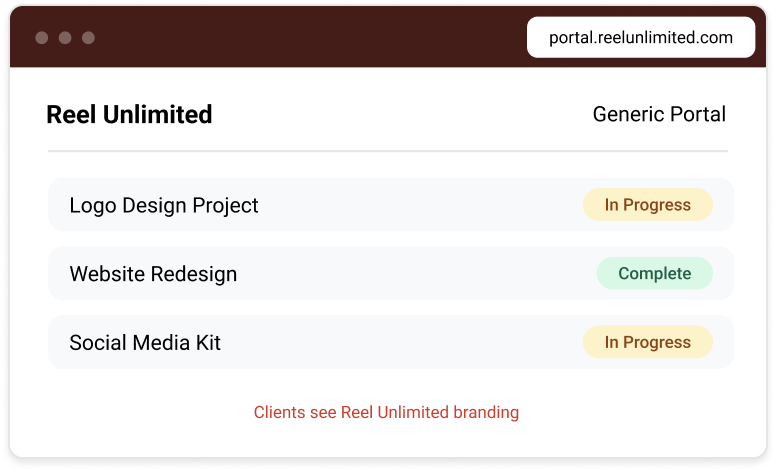Focus the portal.reelunlimited.com address bar
Image resolution: width=776 pixels, height=472 pixels.
pyautogui.click(x=641, y=37)
